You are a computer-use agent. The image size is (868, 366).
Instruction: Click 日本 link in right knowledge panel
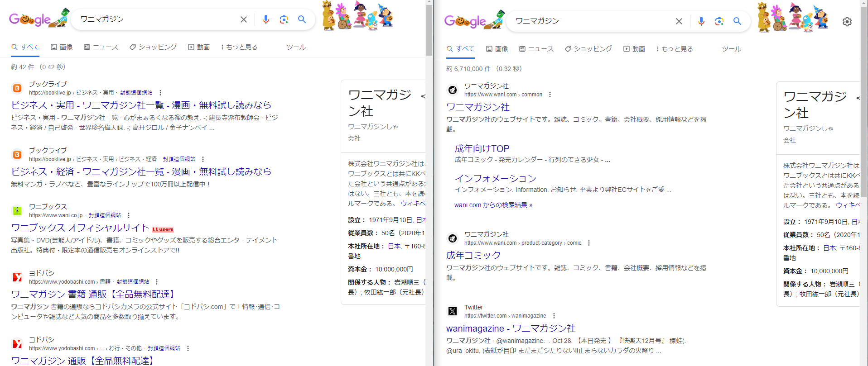click(829, 248)
